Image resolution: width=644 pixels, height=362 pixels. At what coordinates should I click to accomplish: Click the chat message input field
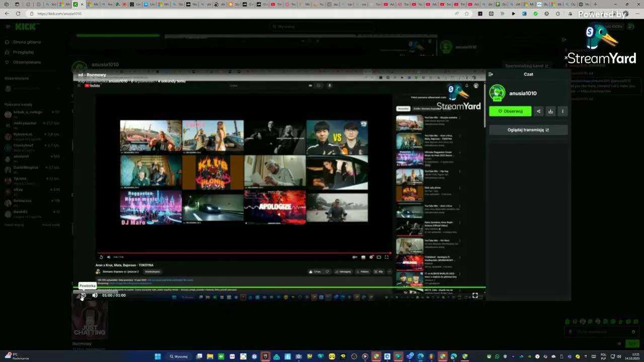click(602, 332)
